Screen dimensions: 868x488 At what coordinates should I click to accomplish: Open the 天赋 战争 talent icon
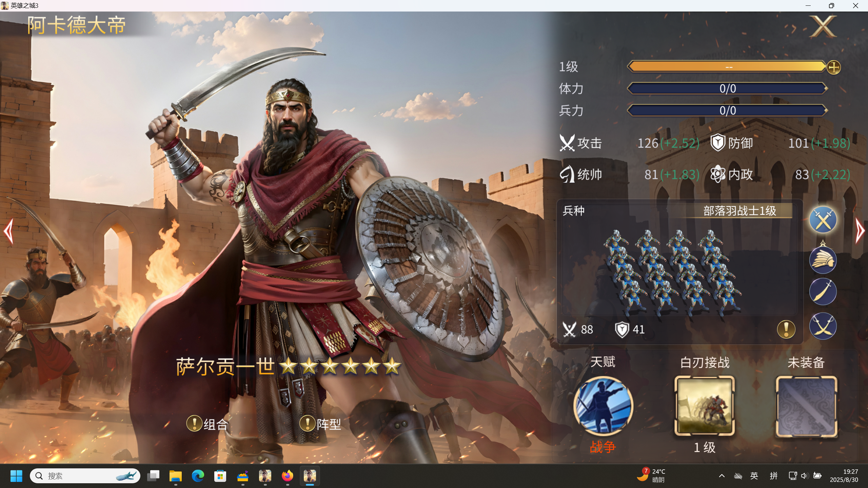point(603,406)
